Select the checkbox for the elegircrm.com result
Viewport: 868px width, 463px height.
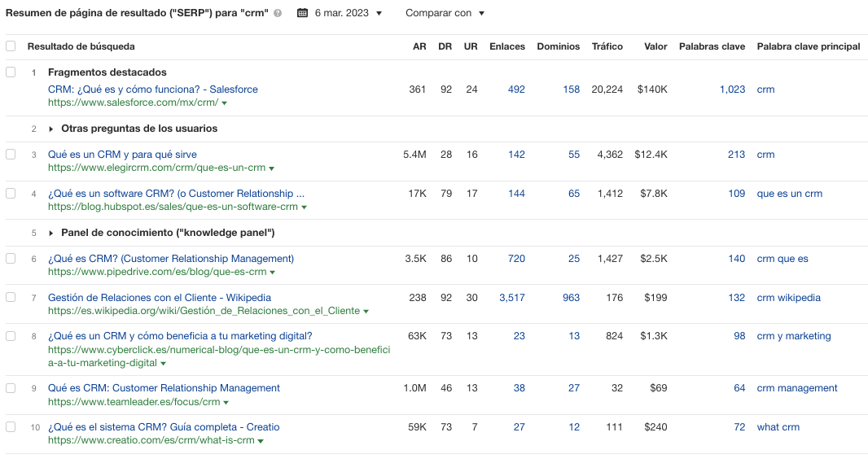point(11,155)
